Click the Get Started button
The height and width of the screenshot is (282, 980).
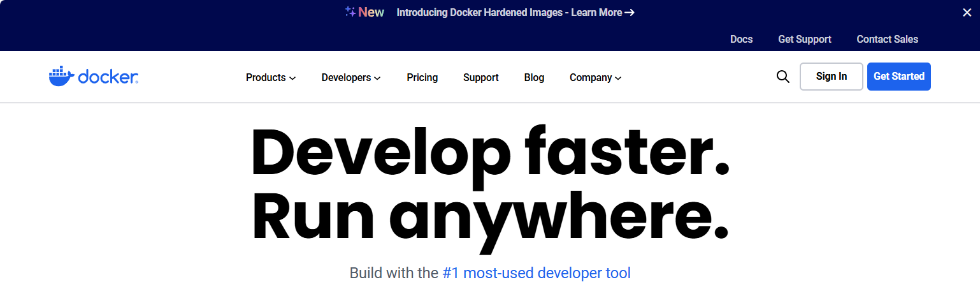899,77
